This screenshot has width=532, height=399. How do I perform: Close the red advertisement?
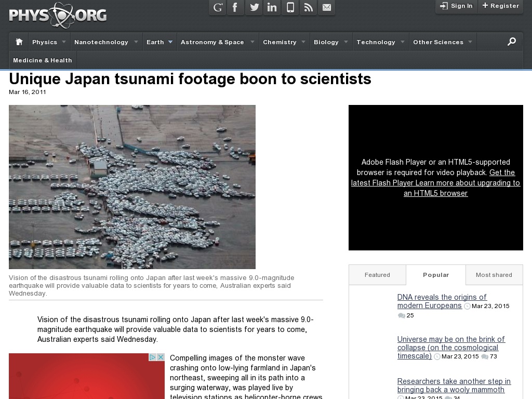(x=161, y=357)
